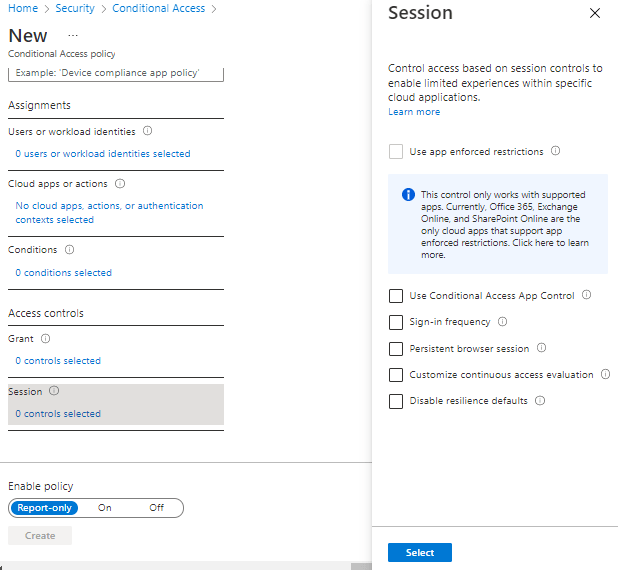Switch Enable policy to Off
The width and height of the screenshot is (618, 570).
[x=156, y=508]
